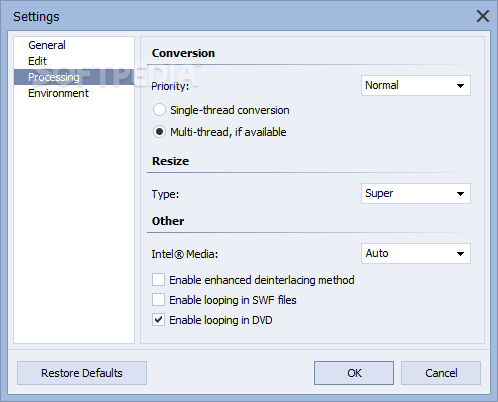The width and height of the screenshot is (498, 402).
Task: Expand the Resize Type dropdown showing Super
Action: pos(416,193)
